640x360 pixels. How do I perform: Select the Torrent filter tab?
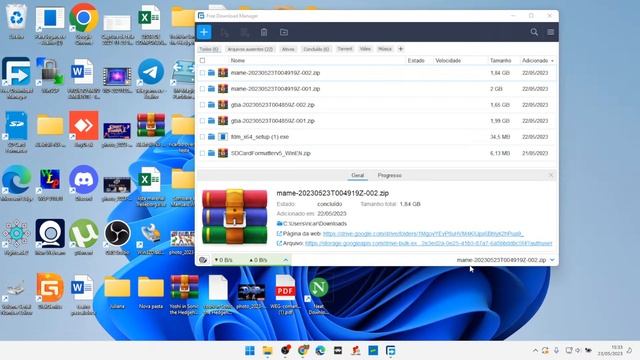345,49
